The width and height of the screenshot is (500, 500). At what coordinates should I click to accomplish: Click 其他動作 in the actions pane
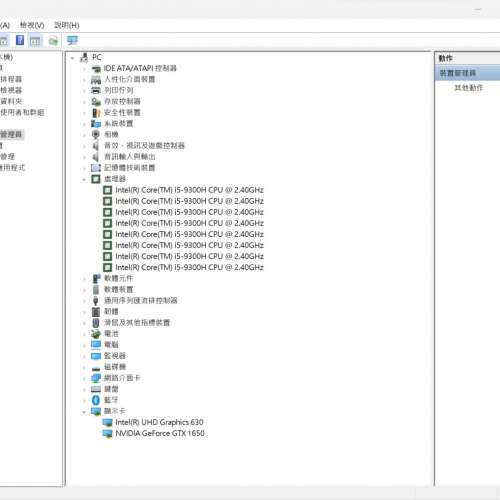(469, 88)
